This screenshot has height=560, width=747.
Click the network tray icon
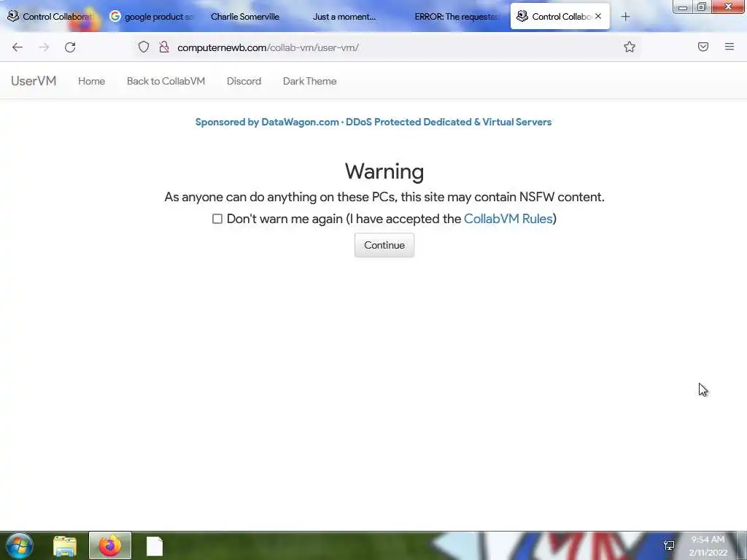pos(669,545)
